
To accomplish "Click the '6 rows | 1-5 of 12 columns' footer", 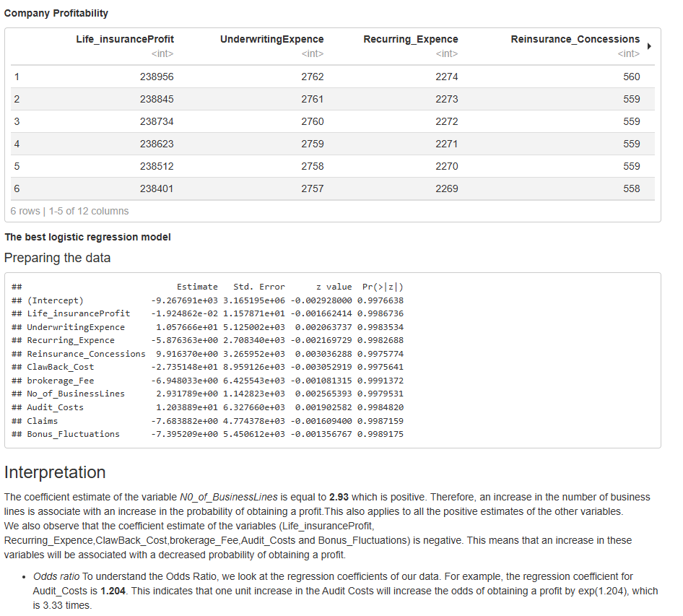I will [x=70, y=211].
